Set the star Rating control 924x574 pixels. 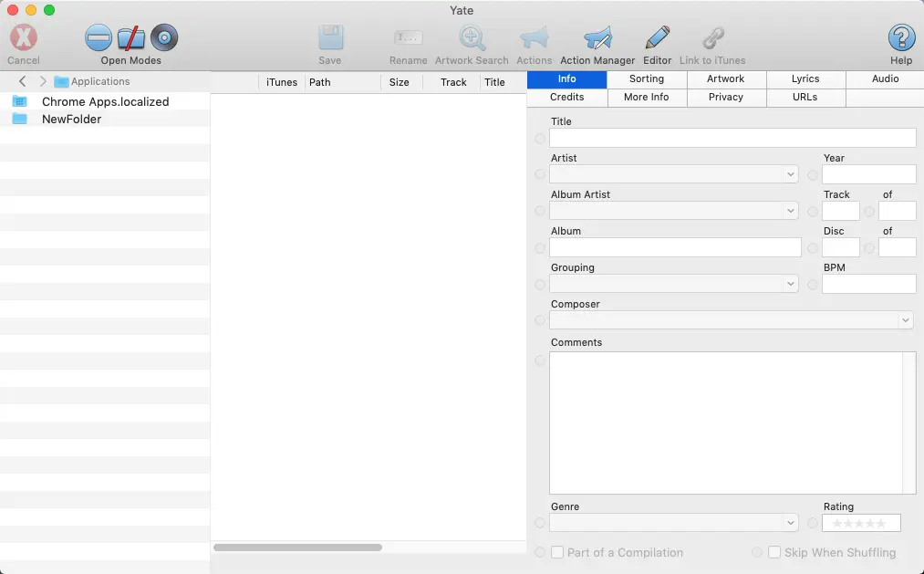tap(861, 523)
